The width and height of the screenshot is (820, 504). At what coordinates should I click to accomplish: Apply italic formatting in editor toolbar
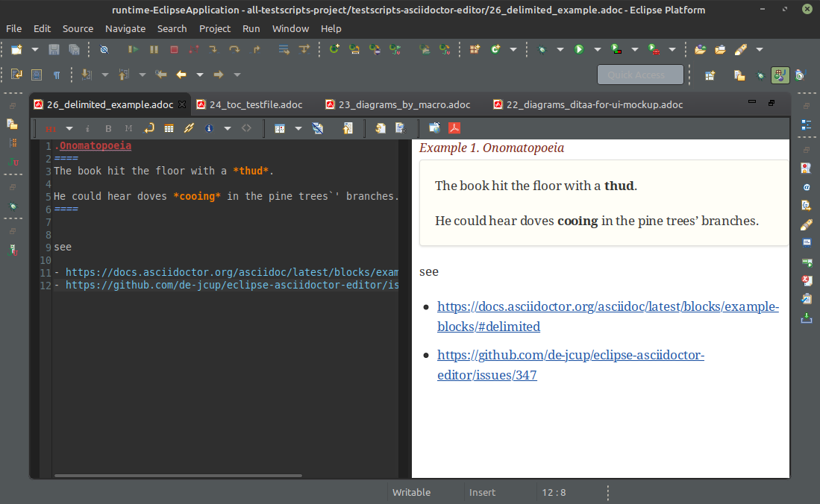87,129
